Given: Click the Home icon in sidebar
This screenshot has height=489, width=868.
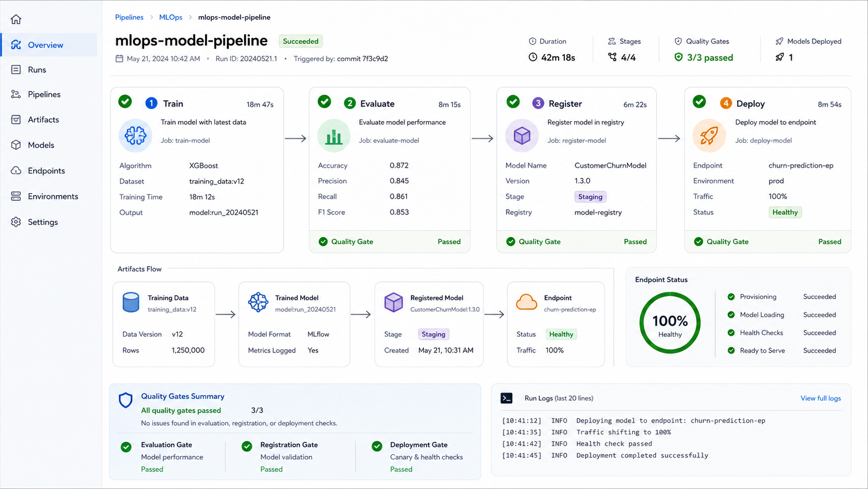Looking at the screenshot, I should coord(16,19).
